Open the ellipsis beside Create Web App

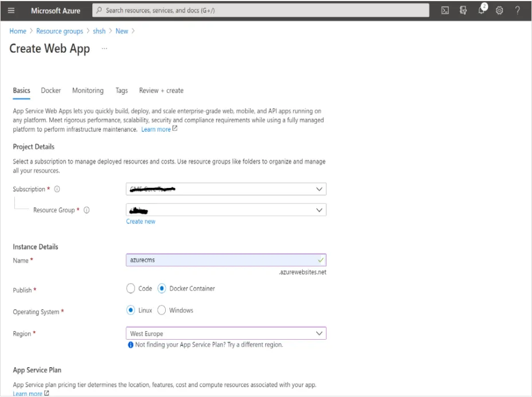[x=104, y=49]
